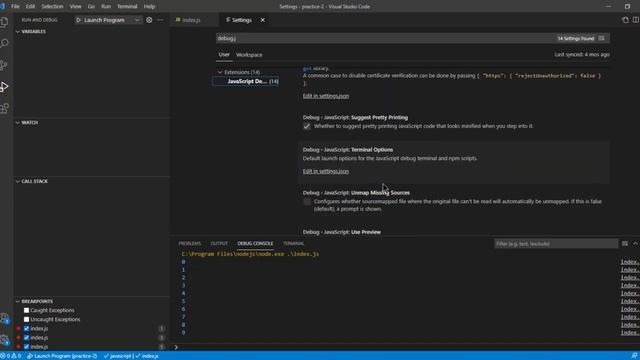The image size is (640, 360).
Task: Open Run and Debug more actions menu
Action: (x=160, y=20)
